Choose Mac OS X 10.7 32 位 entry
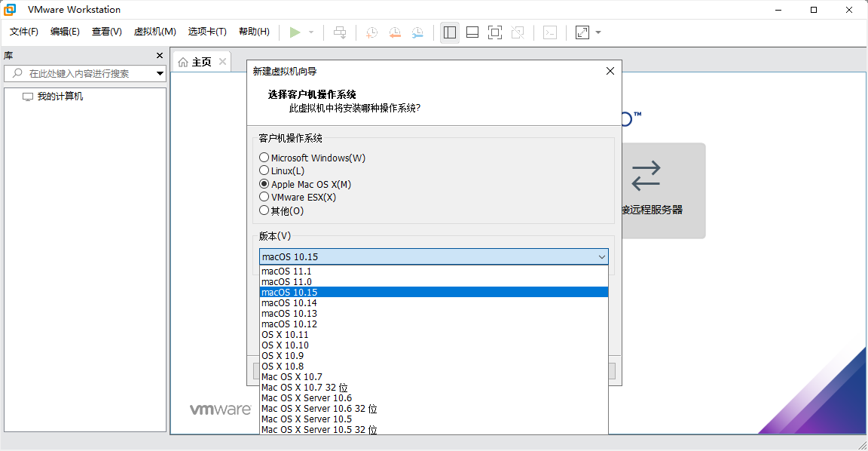The width and height of the screenshot is (868, 451). coord(434,387)
